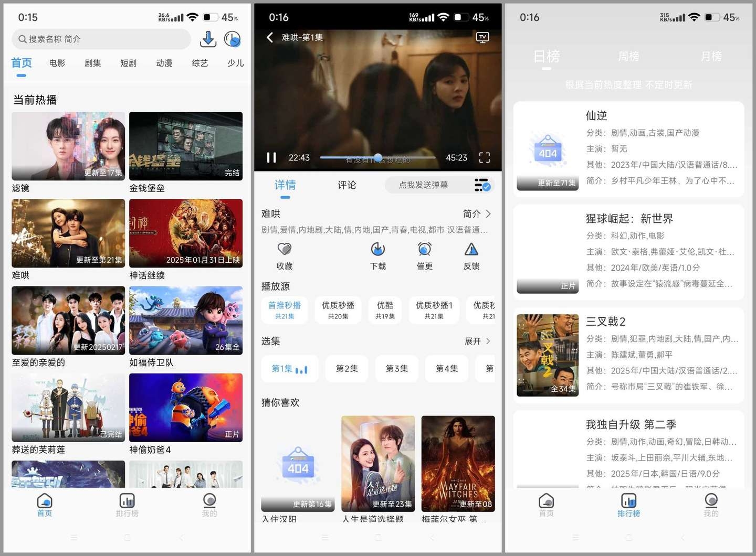The image size is (756, 556).
Task: Select 优质秒播 共20集 source
Action: tap(338, 309)
